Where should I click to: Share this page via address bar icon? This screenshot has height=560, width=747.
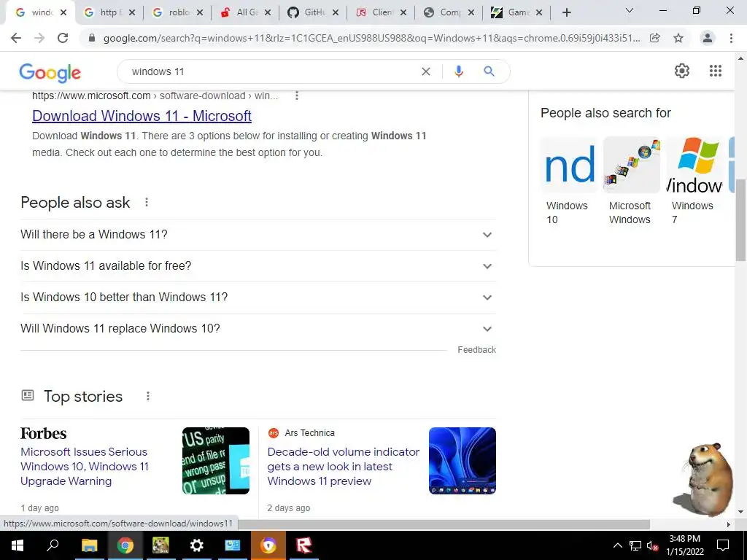click(654, 38)
